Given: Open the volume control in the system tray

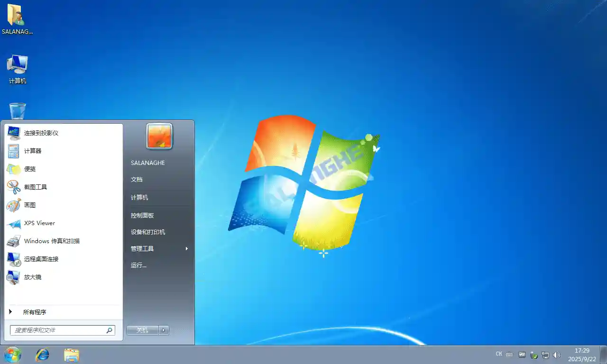Looking at the screenshot, I should click(557, 354).
